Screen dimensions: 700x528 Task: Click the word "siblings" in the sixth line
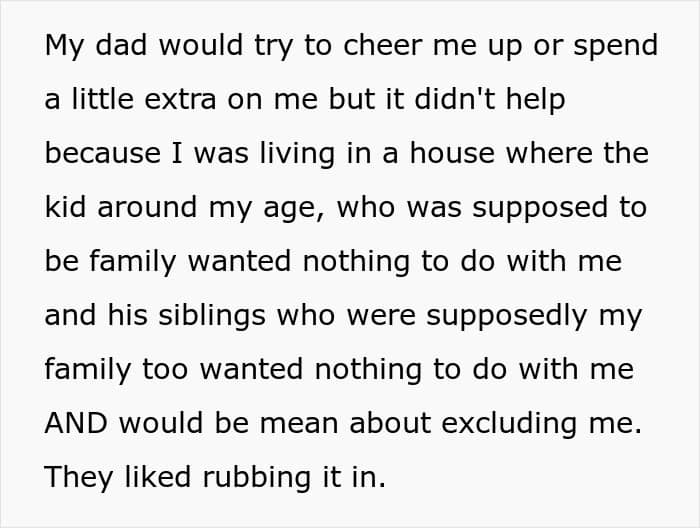(x=212, y=316)
